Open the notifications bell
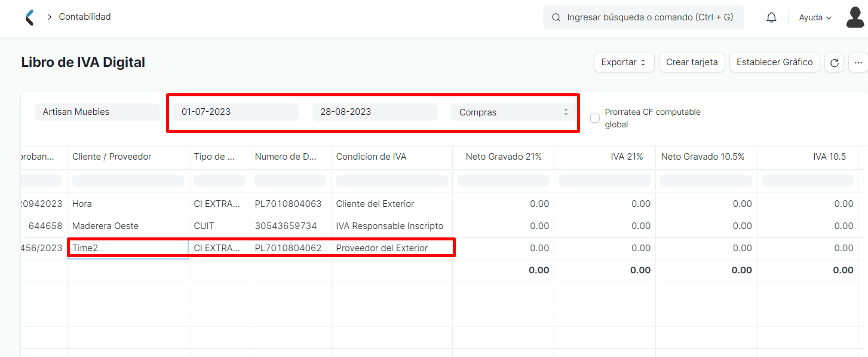Image resolution: width=868 pixels, height=357 pixels. tap(771, 17)
